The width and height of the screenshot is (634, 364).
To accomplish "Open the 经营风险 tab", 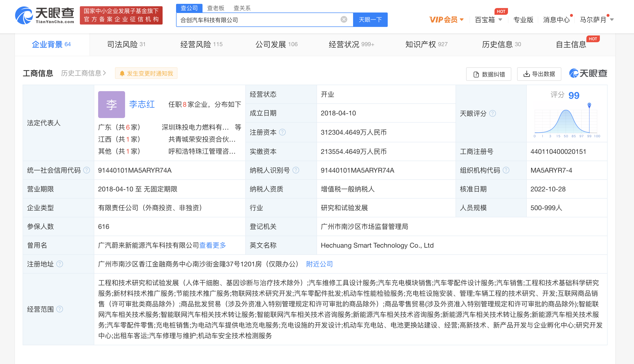I will [201, 44].
